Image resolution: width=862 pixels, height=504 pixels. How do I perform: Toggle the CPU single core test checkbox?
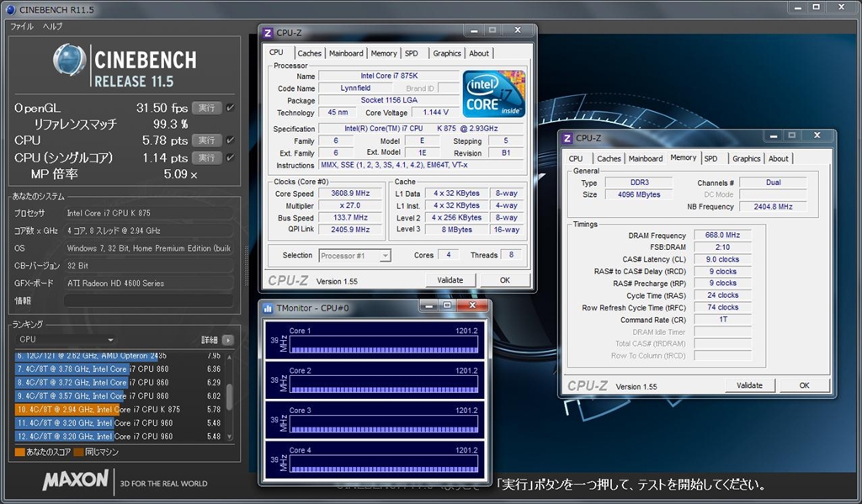pyautogui.click(x=230, y=157)
